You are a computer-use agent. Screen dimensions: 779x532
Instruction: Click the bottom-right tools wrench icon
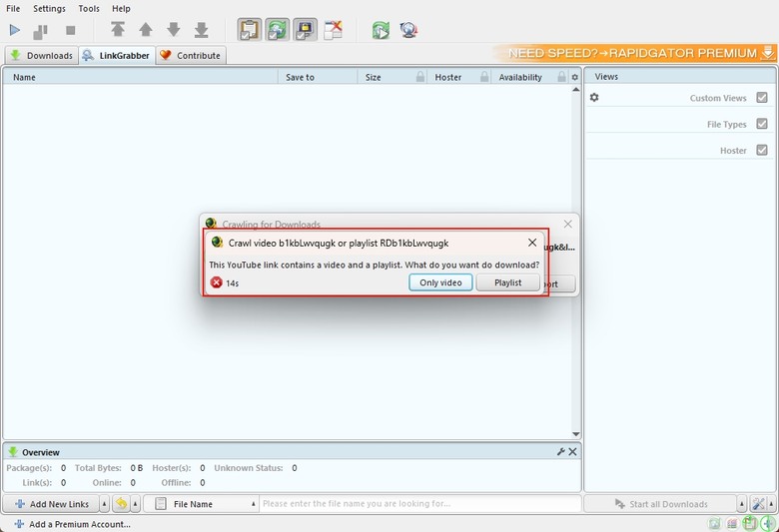(758, 504)
